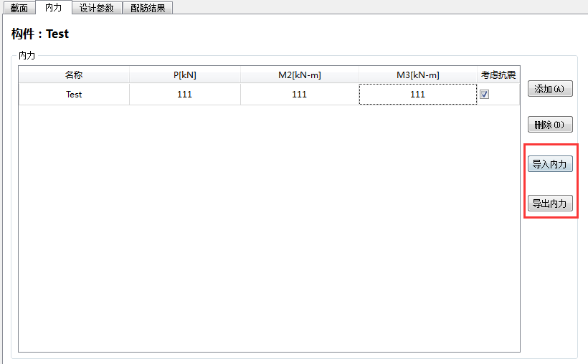Viewport: 588px width, 364px height.
Task: Click the M2[kN-m] column header
Action: click(x=299, y=75)
